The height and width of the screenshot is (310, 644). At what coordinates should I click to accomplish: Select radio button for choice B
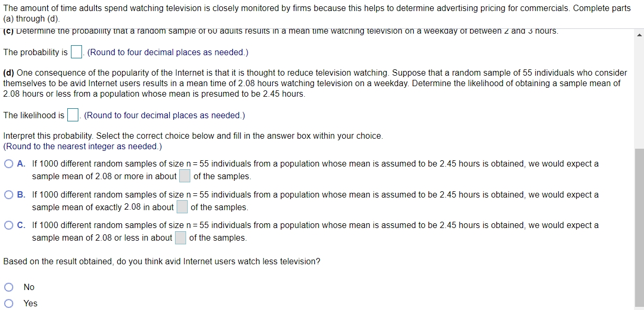(8, 194)
